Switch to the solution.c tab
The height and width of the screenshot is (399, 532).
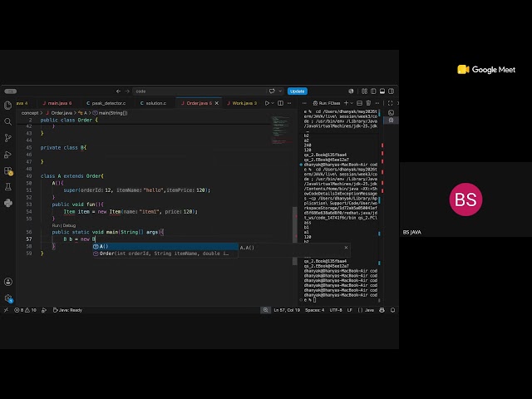click(153, 103)
